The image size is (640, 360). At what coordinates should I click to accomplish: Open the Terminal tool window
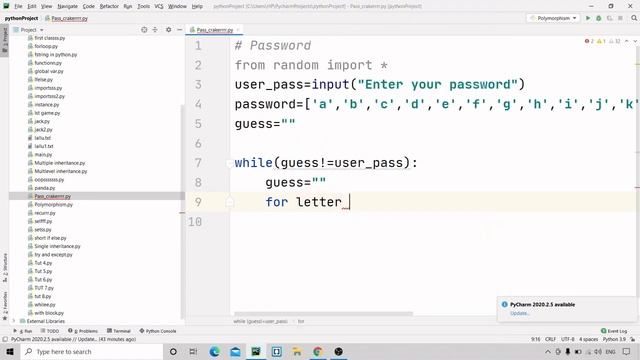coord(119,331)
